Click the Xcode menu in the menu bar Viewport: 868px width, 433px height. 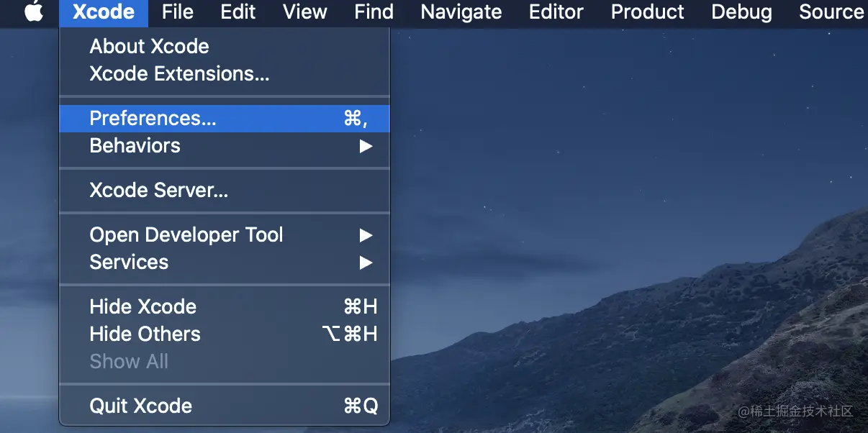pos(103,12)
